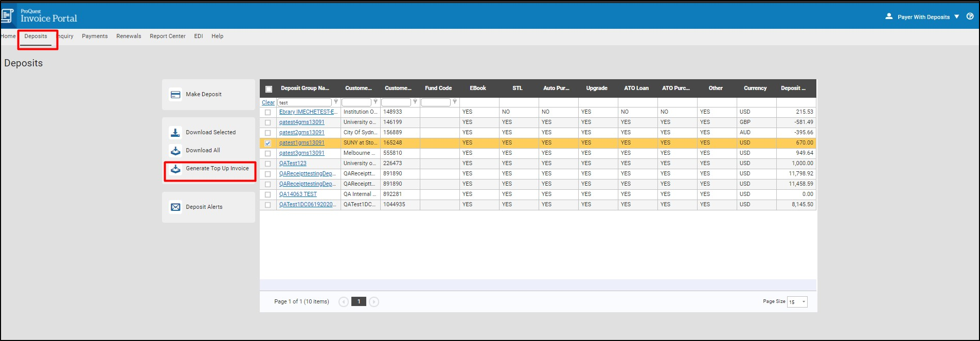
Task: Open the Home menu item
Action: tap(8, 36)
